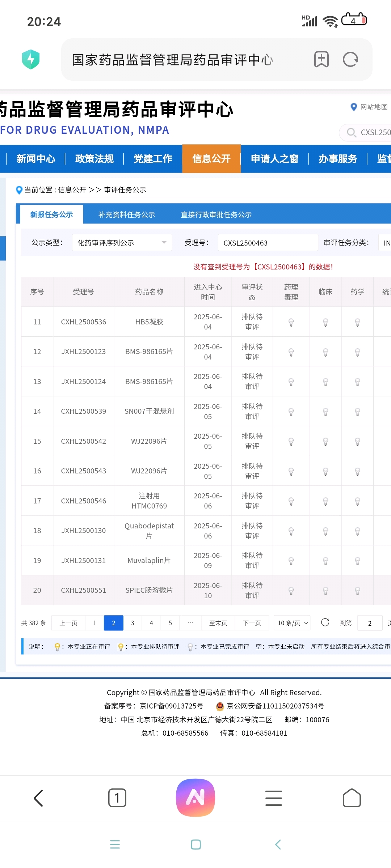Screen dimensions: 391x868
Task: Tap the green shield security icon
Action: (x=31, y=59)
